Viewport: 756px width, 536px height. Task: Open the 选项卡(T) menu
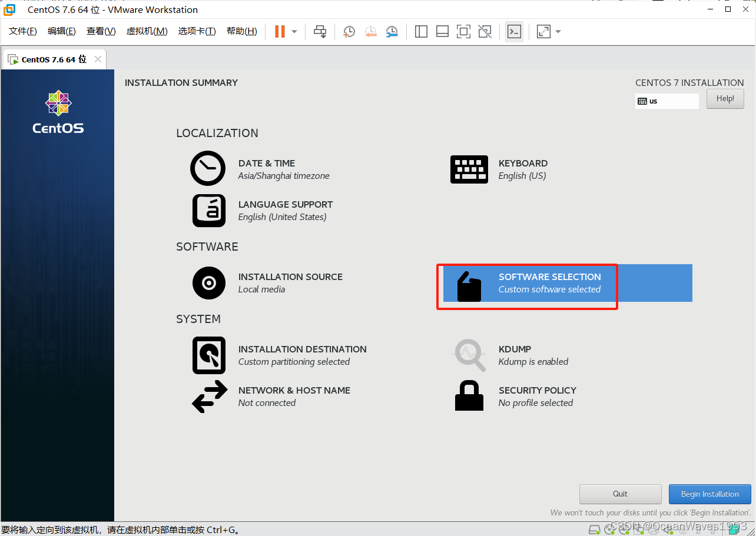coord(197,31)
